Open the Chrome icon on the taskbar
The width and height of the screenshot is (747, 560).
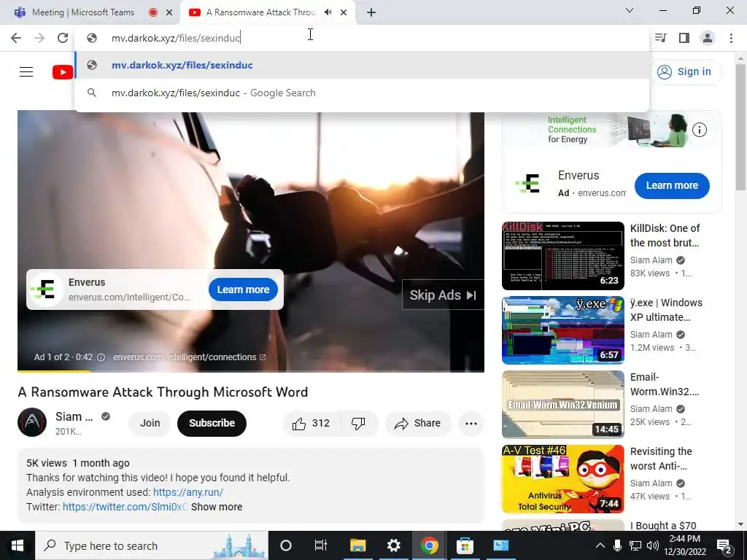[x=429, y=545]
